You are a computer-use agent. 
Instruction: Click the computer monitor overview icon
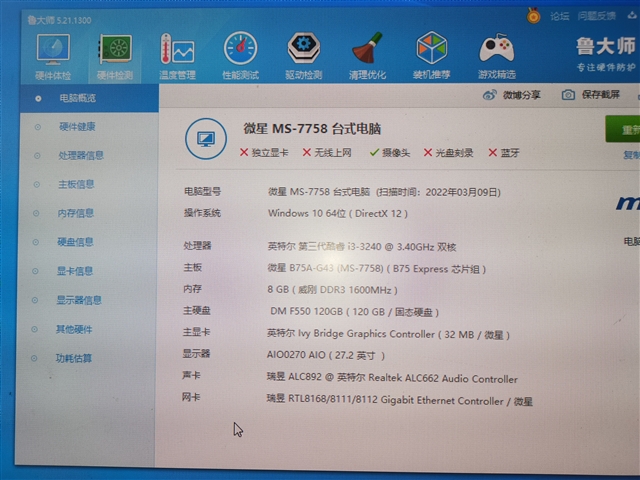pos(206,139)
